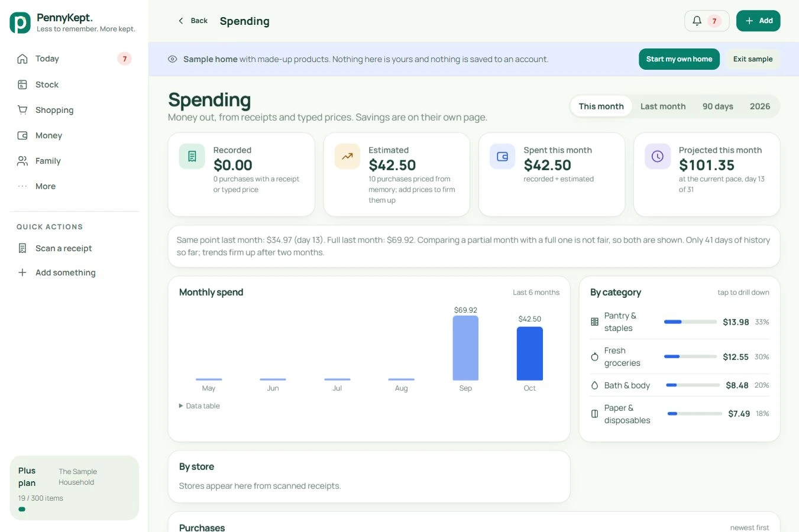Screen dimensions: 799x532
Task: Click the eye icon in the sample banner
Action: click(173, 59)
